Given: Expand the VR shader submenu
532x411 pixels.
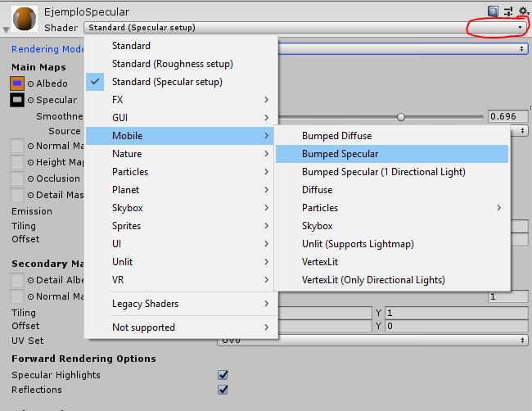Looking at the screenshot, I should tap(182, 280).
